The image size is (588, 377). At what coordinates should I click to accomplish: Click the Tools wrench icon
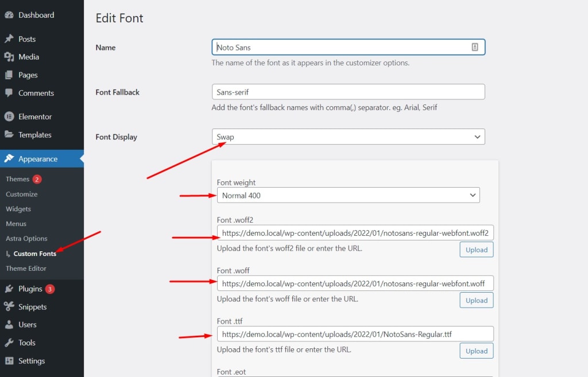[9, 343]
